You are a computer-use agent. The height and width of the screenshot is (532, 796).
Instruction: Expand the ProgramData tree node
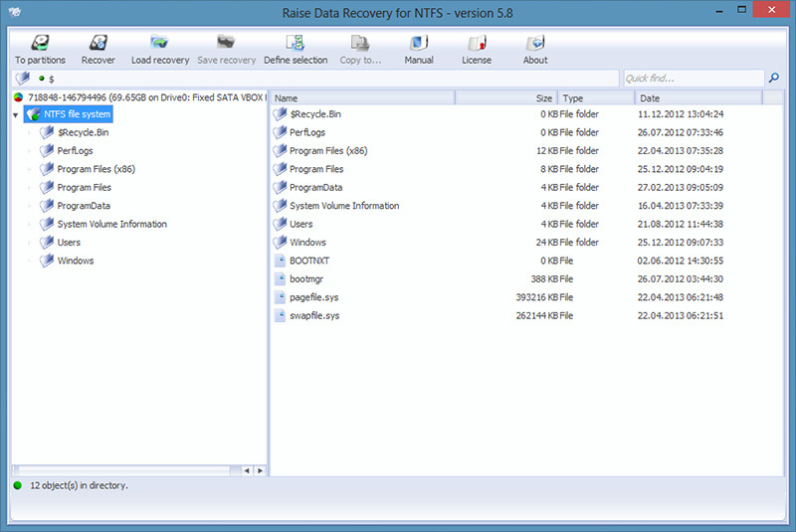[30, 206]
